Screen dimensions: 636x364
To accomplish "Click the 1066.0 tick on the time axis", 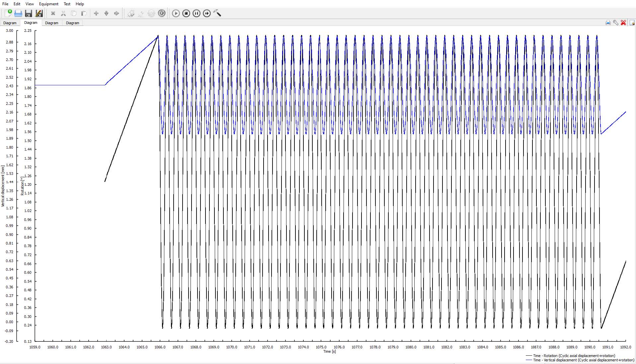I will [160, 347].
